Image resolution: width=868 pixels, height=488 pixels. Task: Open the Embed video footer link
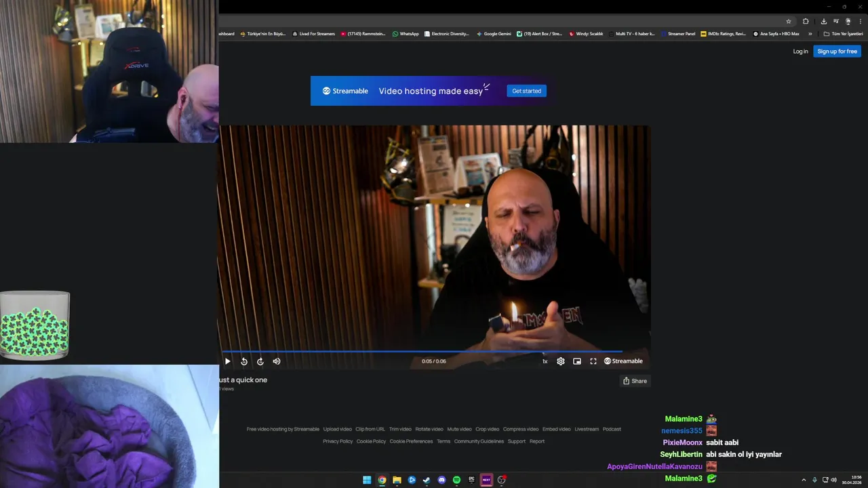point(557,429)
